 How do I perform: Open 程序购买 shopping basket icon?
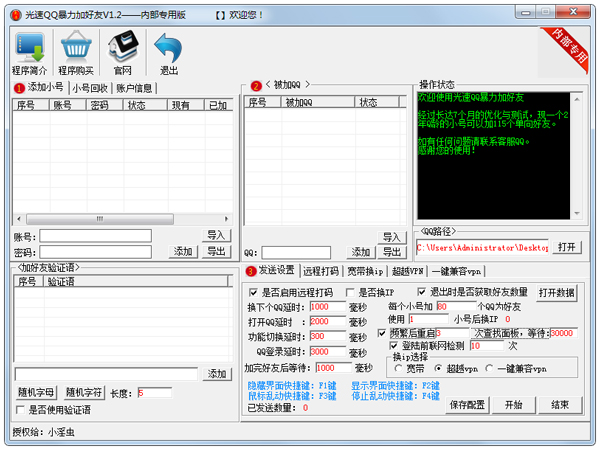tap(76, 48)
